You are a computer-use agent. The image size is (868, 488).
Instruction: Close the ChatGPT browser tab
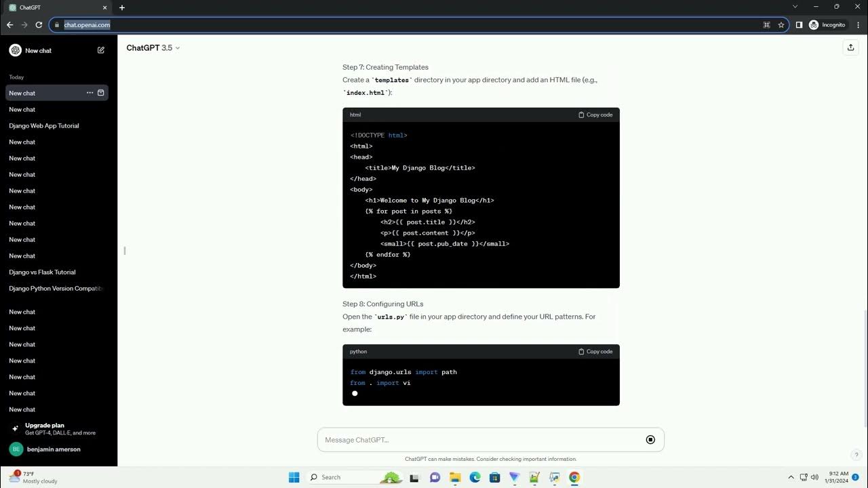[x=106, y=7]
